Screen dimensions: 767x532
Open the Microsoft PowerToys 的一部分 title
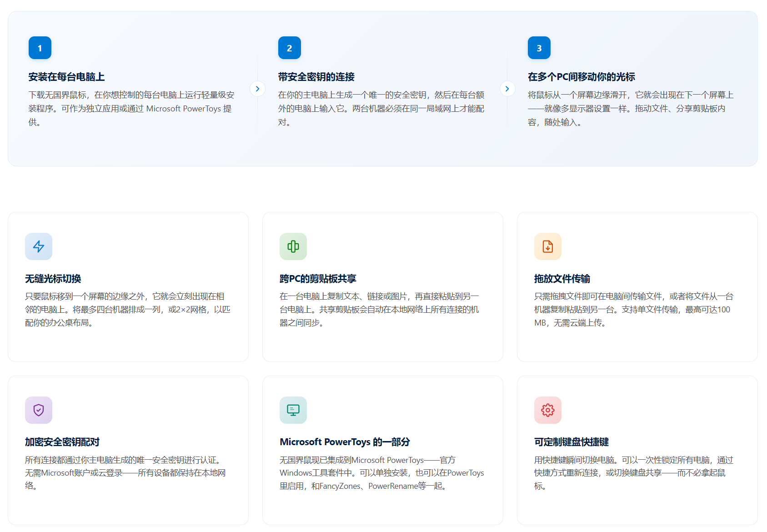pos(345,442)
